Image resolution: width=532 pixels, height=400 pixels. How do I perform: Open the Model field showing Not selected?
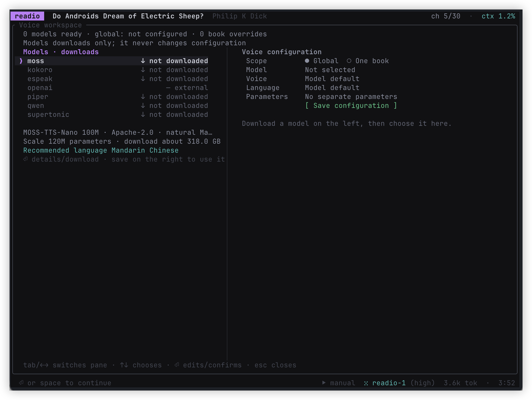point(330,70)
